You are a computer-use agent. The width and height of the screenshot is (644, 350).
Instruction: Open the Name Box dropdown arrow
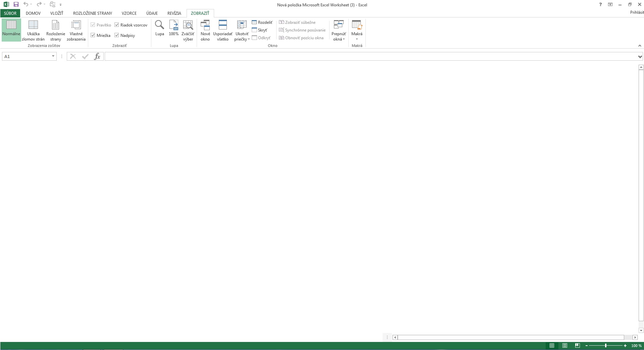53,56
